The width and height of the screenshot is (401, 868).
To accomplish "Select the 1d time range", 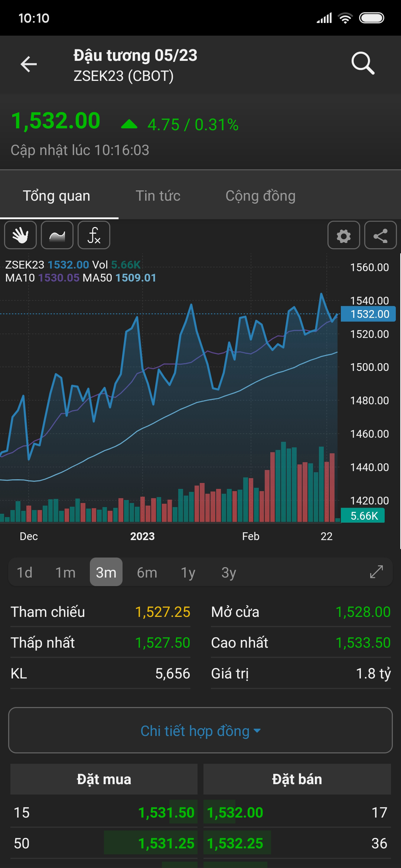I will (25, 572).
